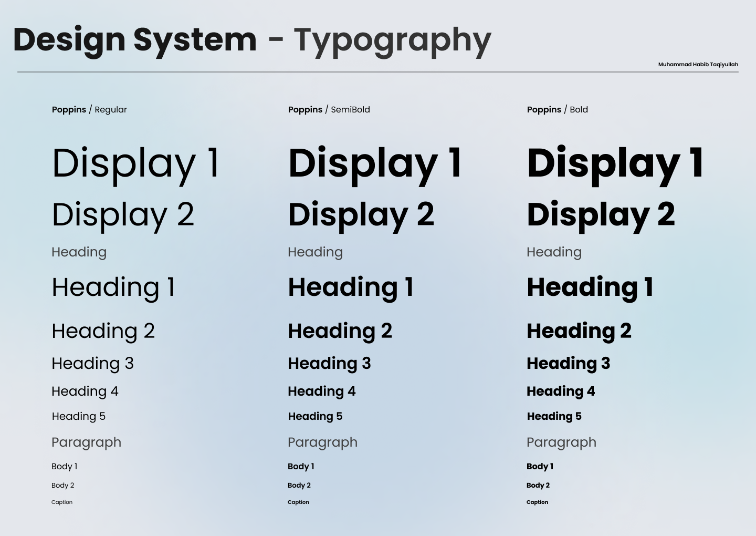Select Heading 3 in the SemiBold column

coord(329,364)
